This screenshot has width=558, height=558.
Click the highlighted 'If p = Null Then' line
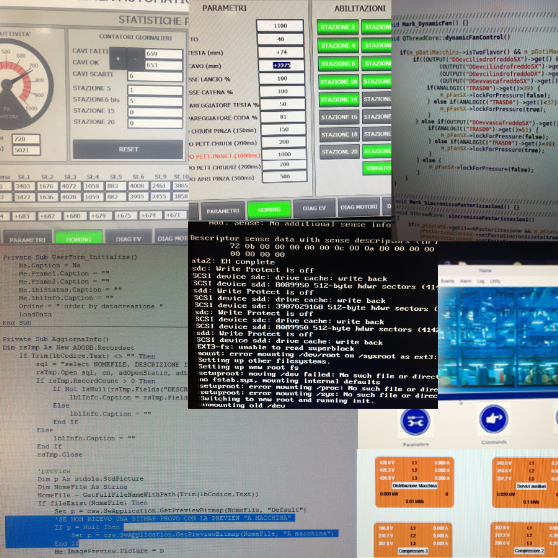pos(89,527)
